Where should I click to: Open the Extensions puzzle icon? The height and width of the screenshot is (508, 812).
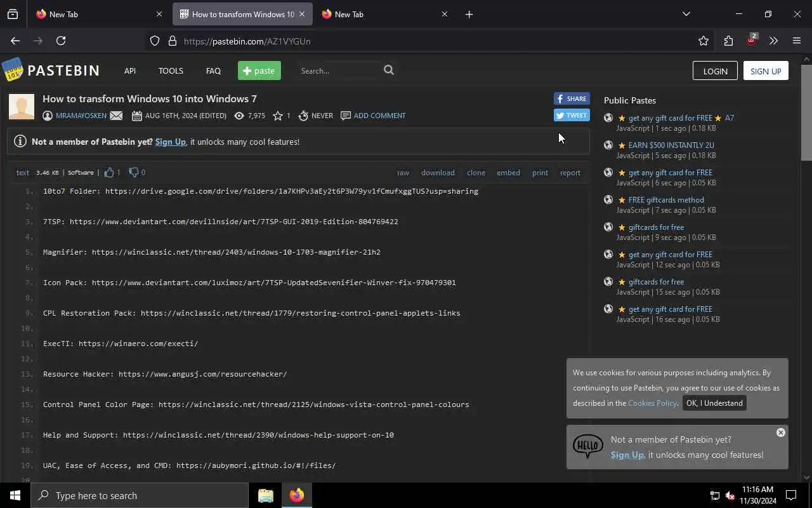728,41
